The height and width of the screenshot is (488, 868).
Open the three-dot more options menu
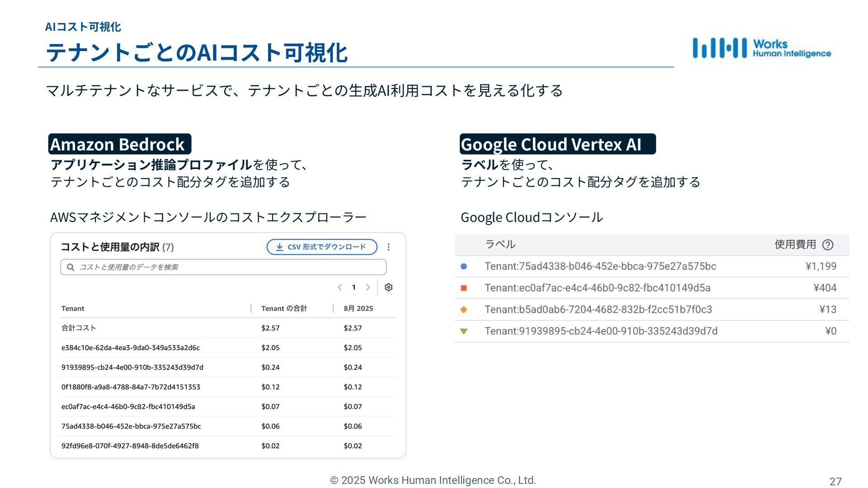click(x=388, y=247)
